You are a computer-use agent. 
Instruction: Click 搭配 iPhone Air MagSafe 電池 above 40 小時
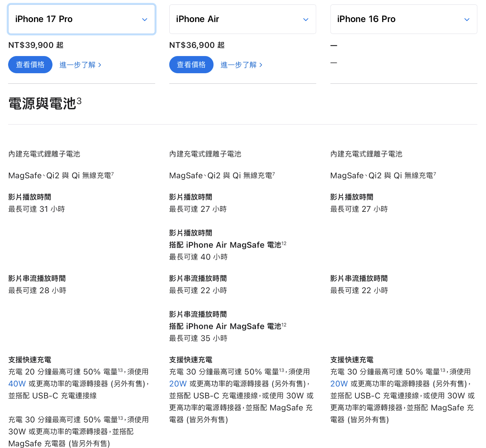[x=228, y=245]
